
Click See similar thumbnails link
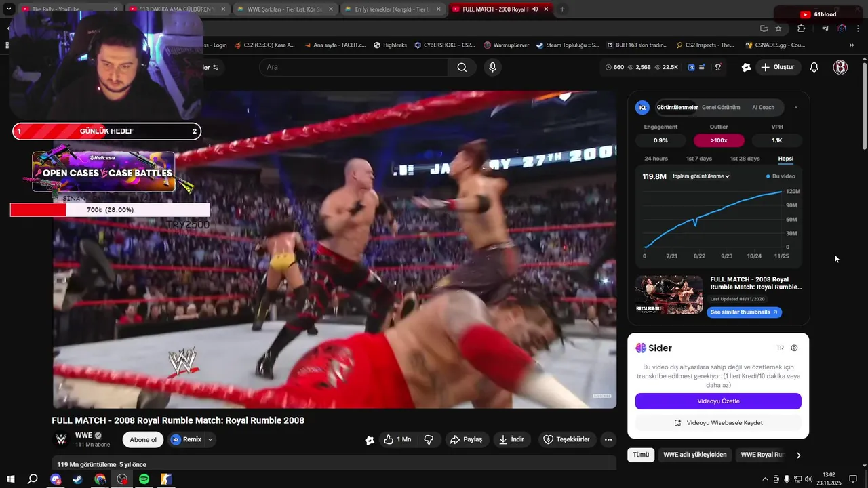744,312
